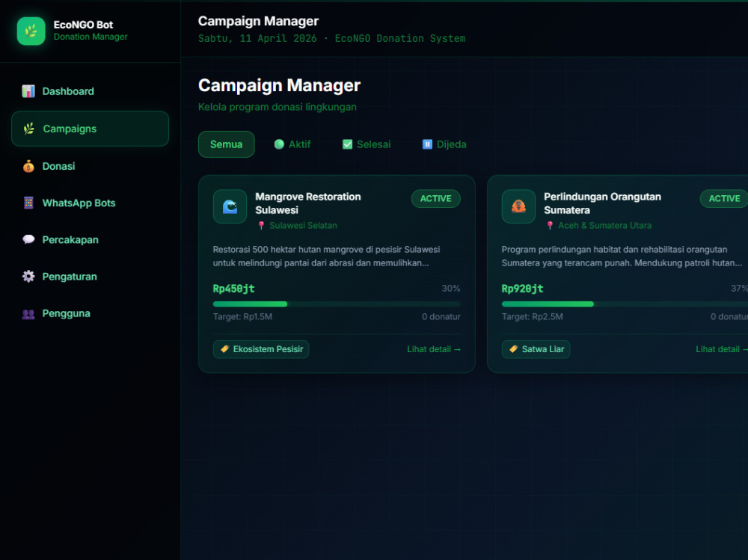Click the Rp920jt amount raised

(522, 289)
